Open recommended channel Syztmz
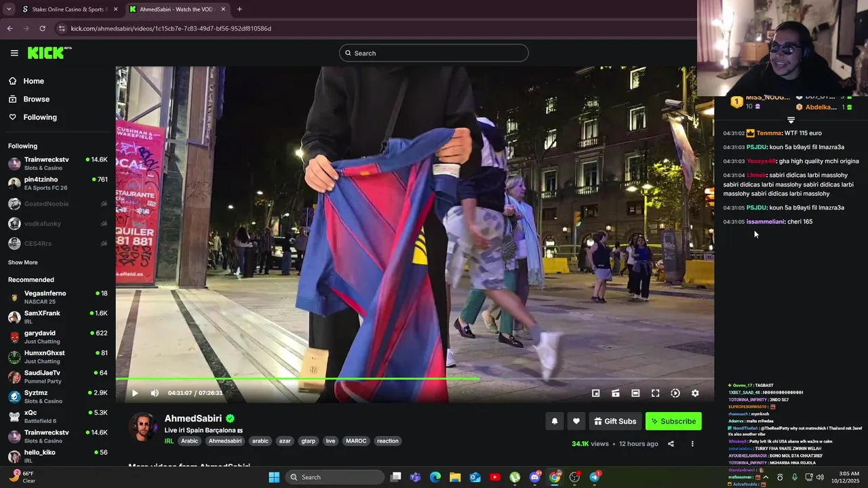Image resolution: width=868 pixels, height=488 pixels. click(x=58, y=396)
